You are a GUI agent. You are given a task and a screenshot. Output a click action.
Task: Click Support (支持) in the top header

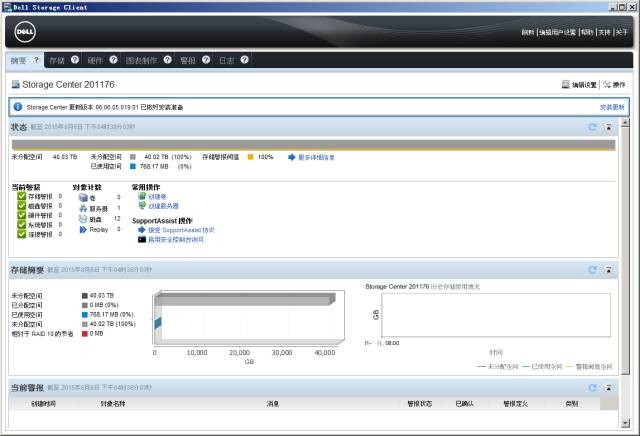604,32
